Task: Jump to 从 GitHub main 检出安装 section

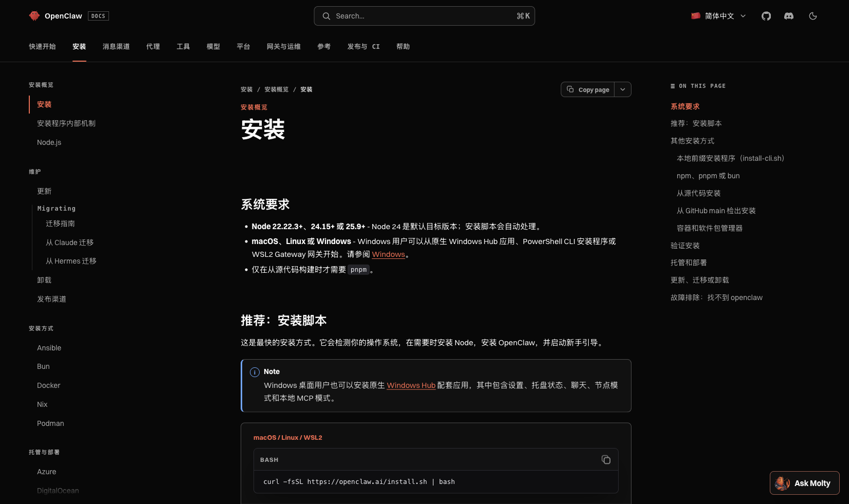Action: 716,211
